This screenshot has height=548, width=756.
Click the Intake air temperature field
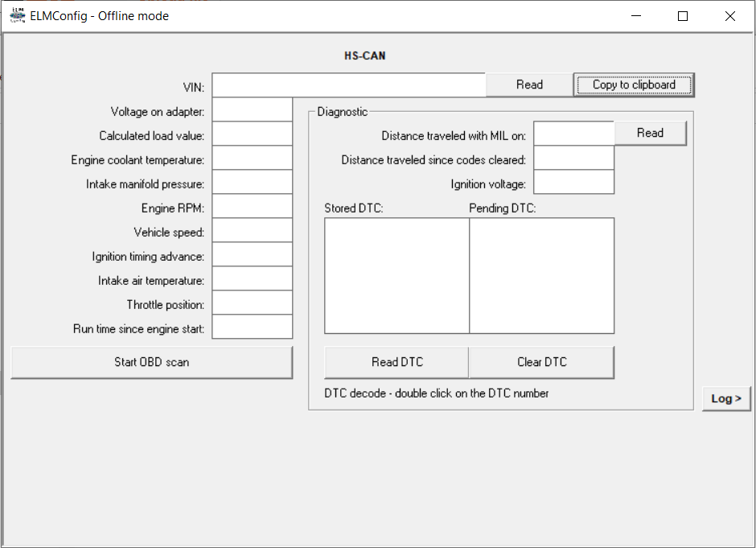click(x=253, y=278)
